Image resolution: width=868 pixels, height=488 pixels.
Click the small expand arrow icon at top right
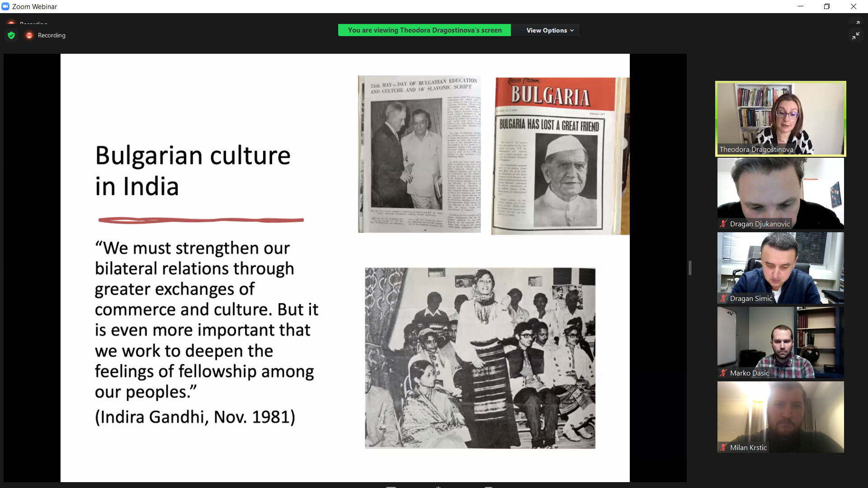[x=858, y=23]
